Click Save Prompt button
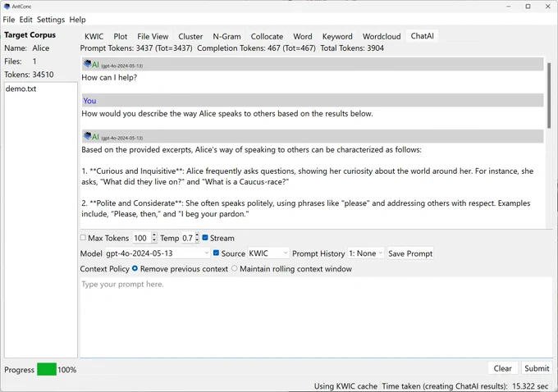 click(410, 253)
